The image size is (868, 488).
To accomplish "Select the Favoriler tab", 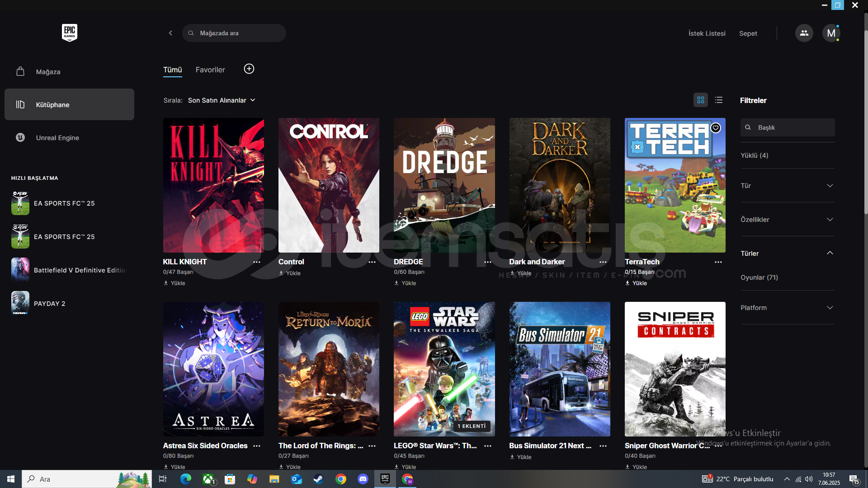I will click(x=210, y=70).
